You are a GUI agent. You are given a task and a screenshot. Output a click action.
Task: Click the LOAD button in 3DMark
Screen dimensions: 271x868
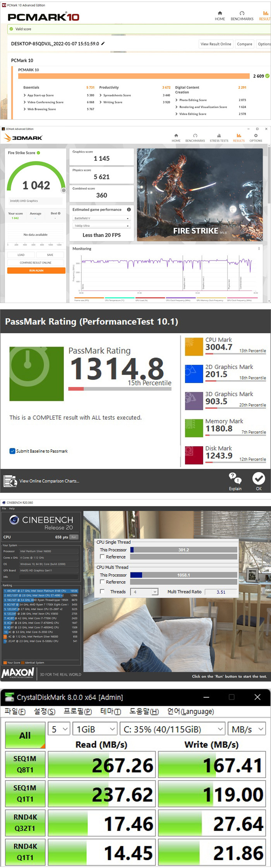click(21, 255)
